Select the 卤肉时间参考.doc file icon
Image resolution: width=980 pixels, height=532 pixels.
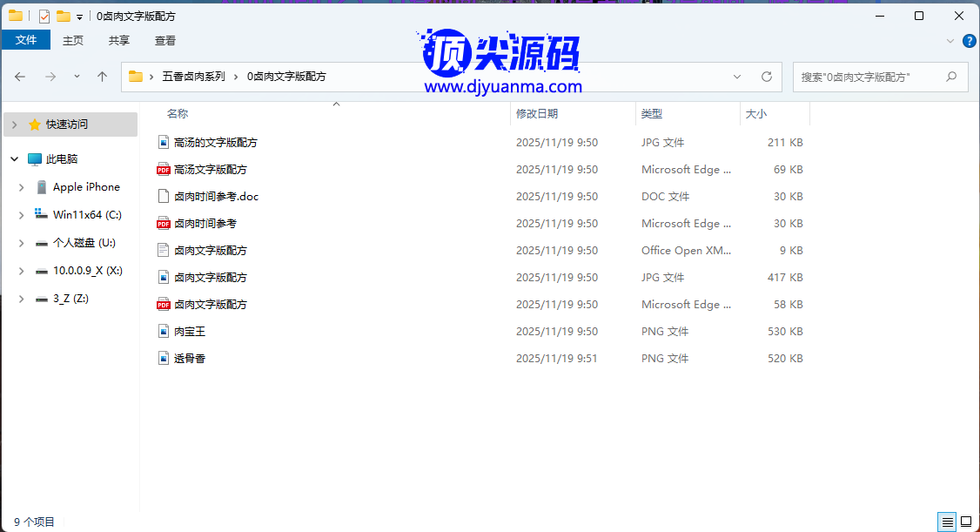coord(163,197)
